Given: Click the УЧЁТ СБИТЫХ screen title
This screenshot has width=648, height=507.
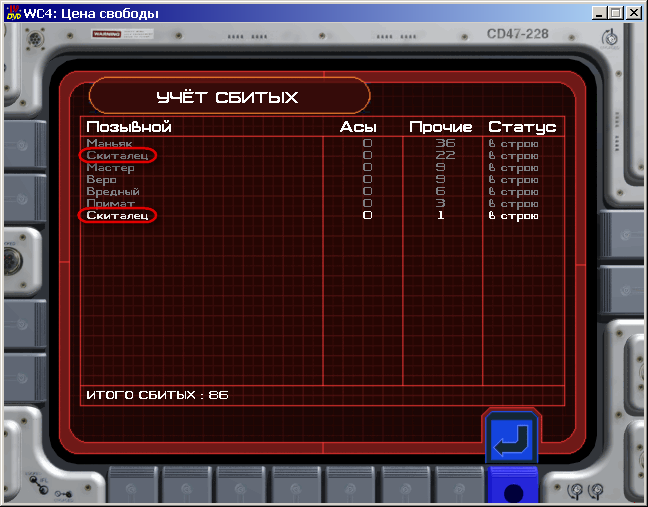Looking at the screenshot, I should point(227,98).
